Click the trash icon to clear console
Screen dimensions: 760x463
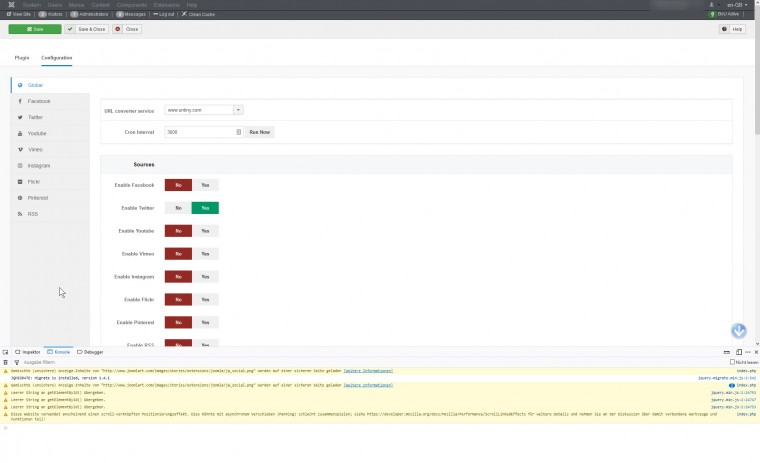[7, 362]
